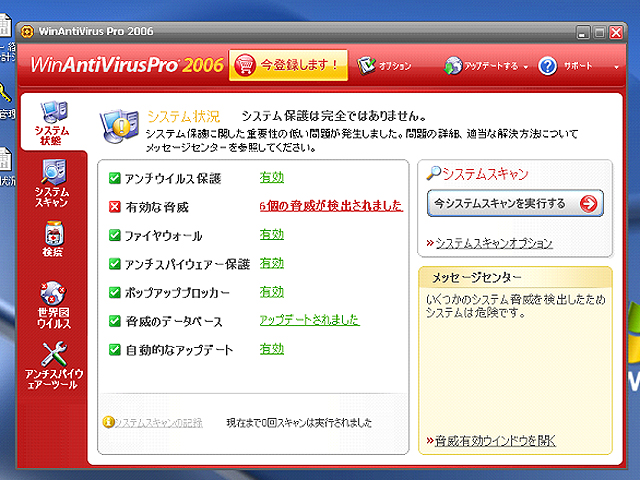Click the blue question mark support icon
640x480 pixels.
pyautogui.click(x=547, y=66)
